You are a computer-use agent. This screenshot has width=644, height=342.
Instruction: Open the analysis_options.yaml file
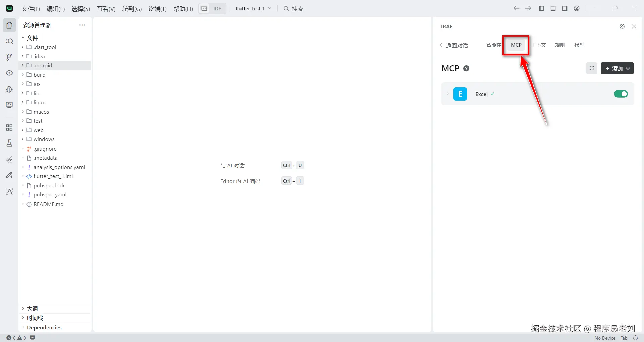[x=59, y=167]
